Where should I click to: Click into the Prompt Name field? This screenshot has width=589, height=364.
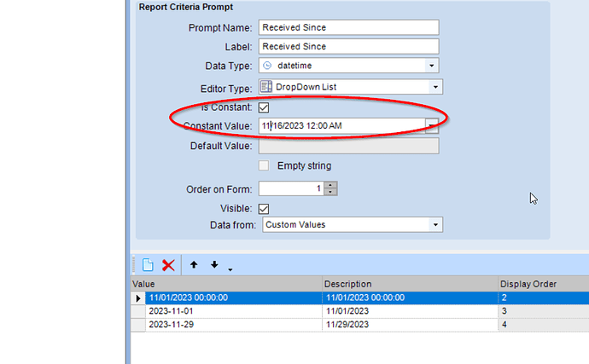click(348, 27)
